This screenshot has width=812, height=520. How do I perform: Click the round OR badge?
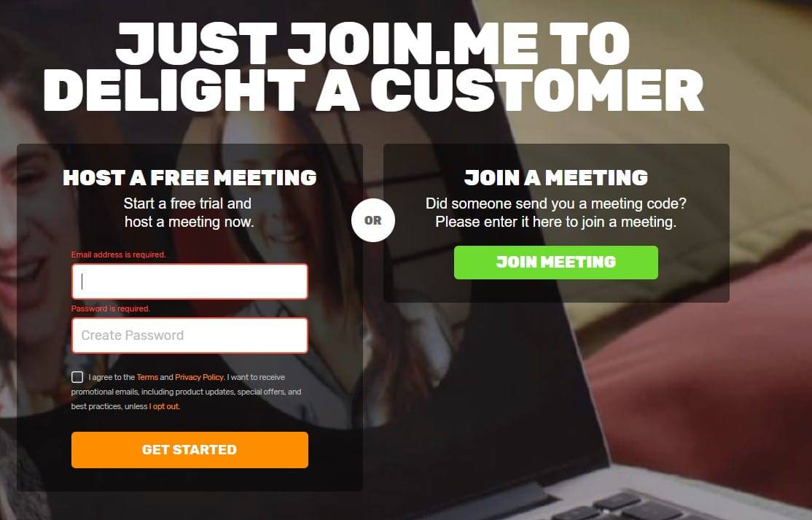coord(373,220)
